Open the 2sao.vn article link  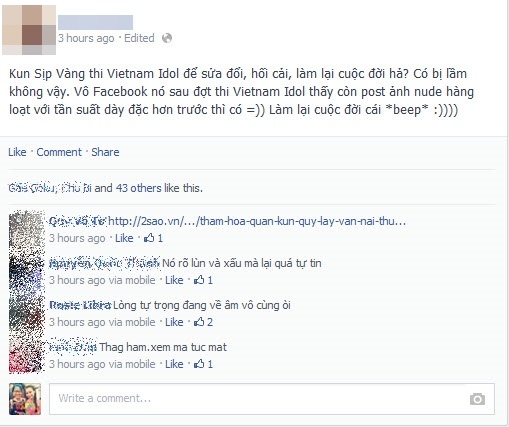[257, 221]
